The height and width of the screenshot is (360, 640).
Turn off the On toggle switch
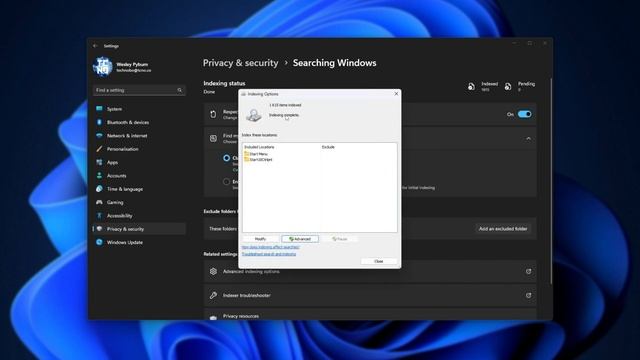coord(524,114)
